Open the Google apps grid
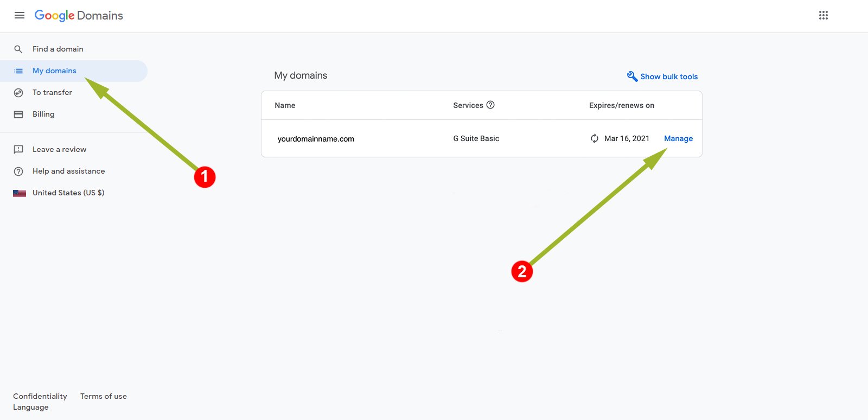This screenshot has width=868, height=420. tap(823, 15)
